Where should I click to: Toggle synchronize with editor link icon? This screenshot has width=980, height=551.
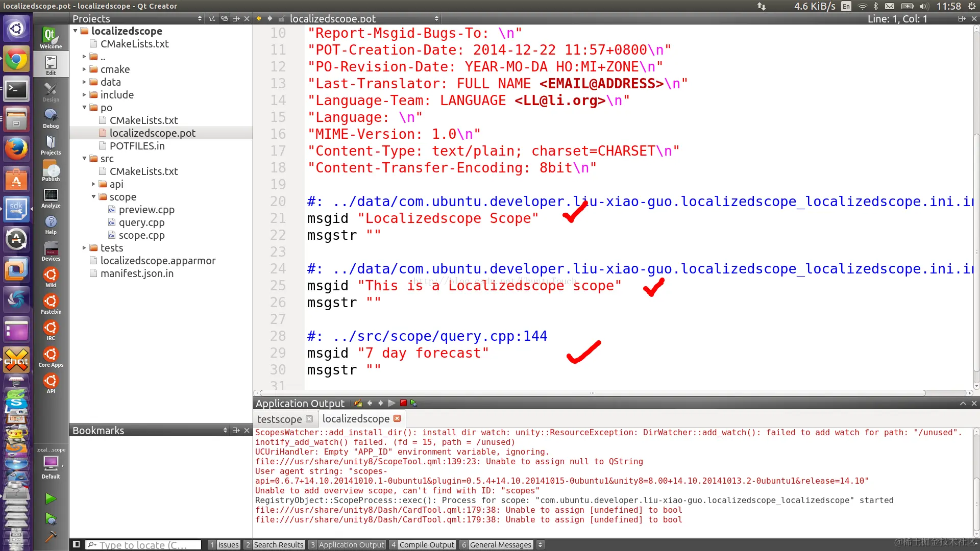click(224, 18)
